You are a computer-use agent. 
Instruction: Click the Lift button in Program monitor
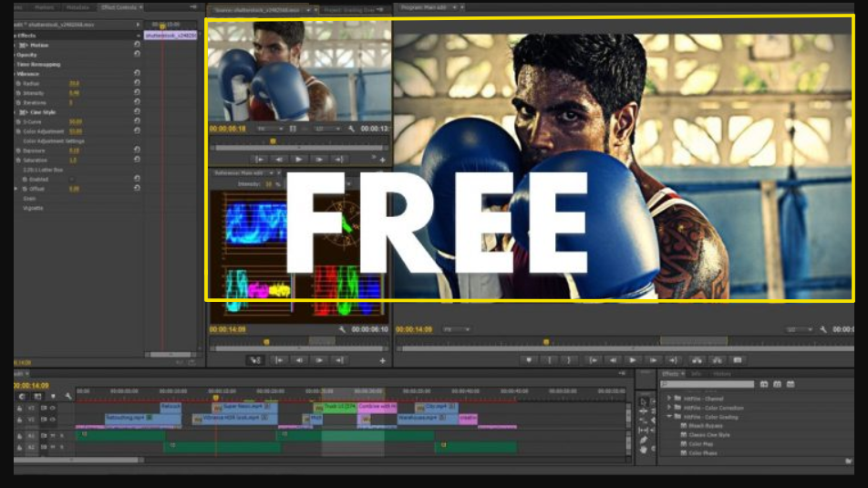click(x=697, y=360)
